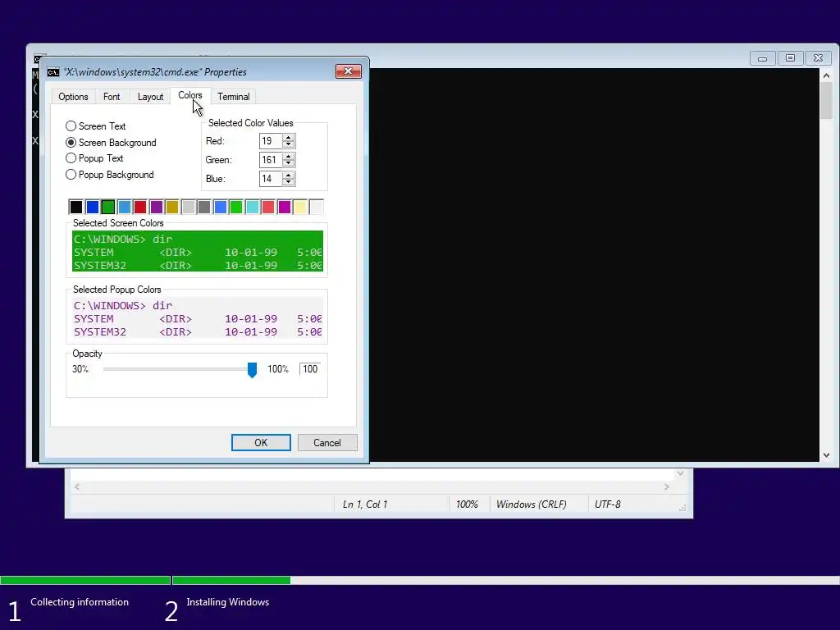Click 'Windows (CRLF)' in Notepad status bar
The height and width of the screenshot is (630, 840).
click(531, 504)
